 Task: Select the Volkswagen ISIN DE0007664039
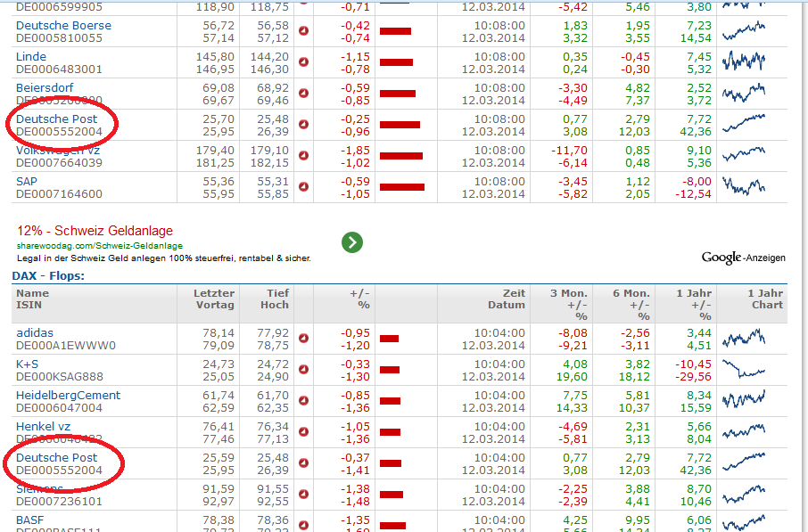[x=59, y=163]
